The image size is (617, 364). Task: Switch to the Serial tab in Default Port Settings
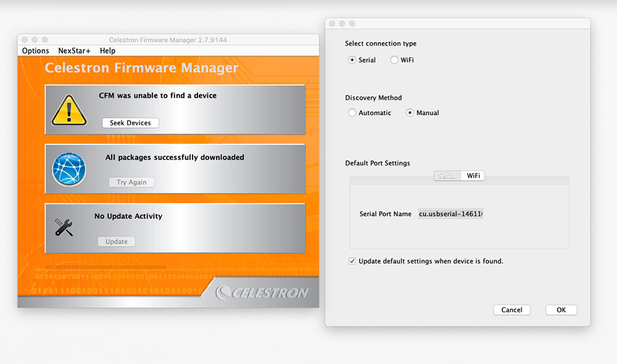(x=447, y=176)
